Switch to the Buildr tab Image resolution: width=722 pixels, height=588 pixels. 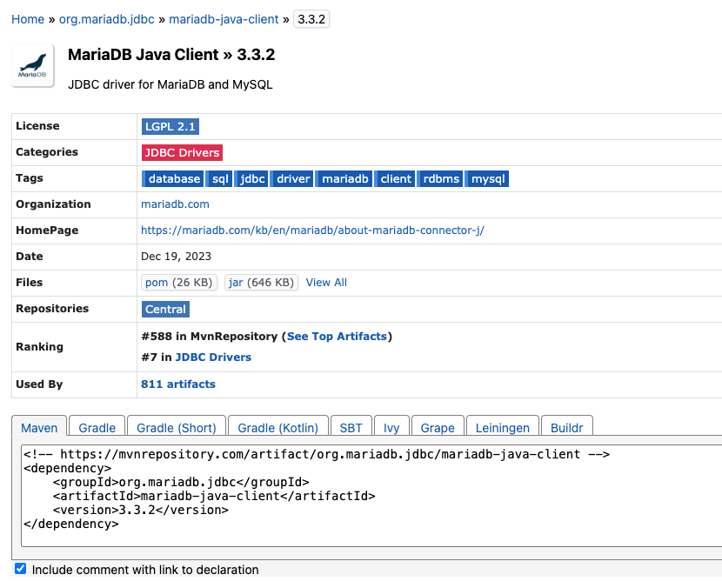tap(567, 428)
